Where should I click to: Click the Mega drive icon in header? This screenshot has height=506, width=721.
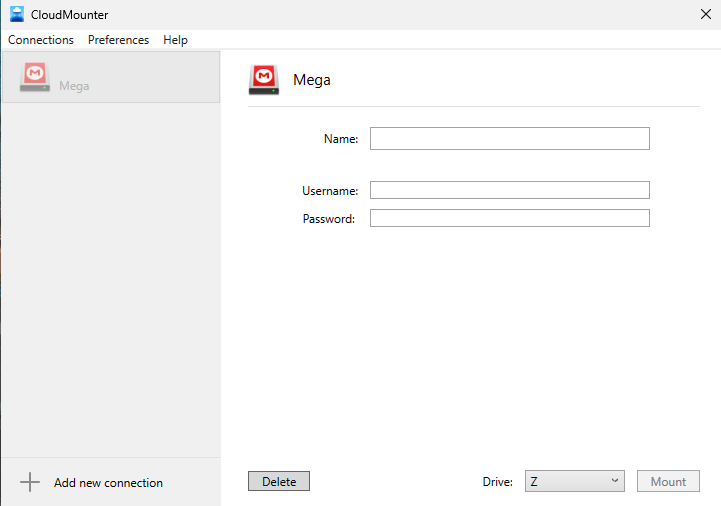pos(264,80)
